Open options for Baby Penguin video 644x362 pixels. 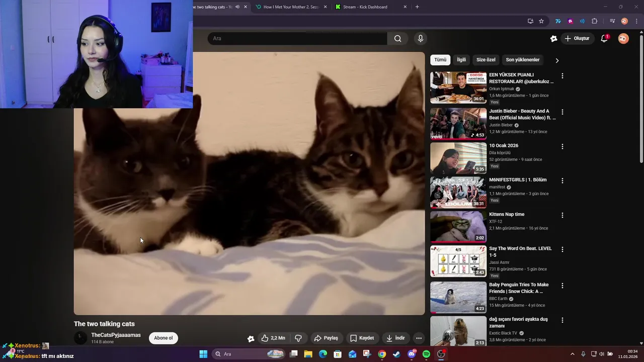point(562,286)
